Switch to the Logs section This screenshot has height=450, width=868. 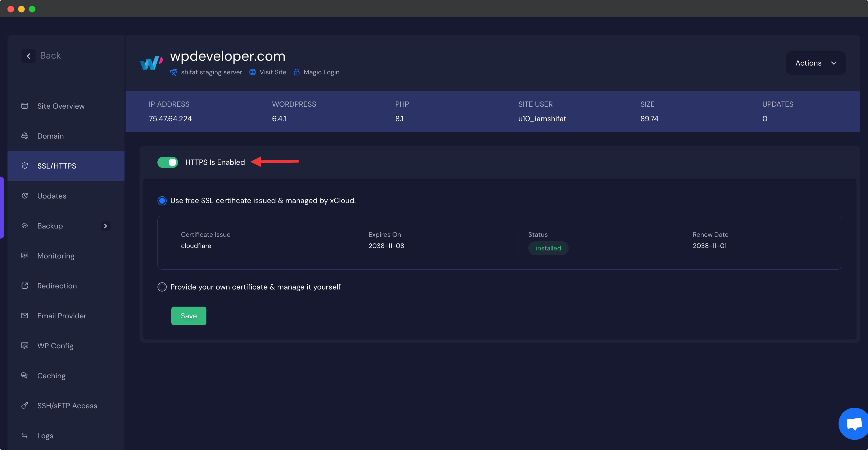pos(25,436)
